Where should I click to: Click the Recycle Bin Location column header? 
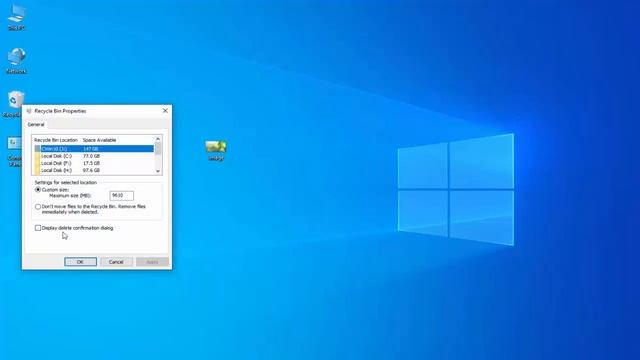56,140
